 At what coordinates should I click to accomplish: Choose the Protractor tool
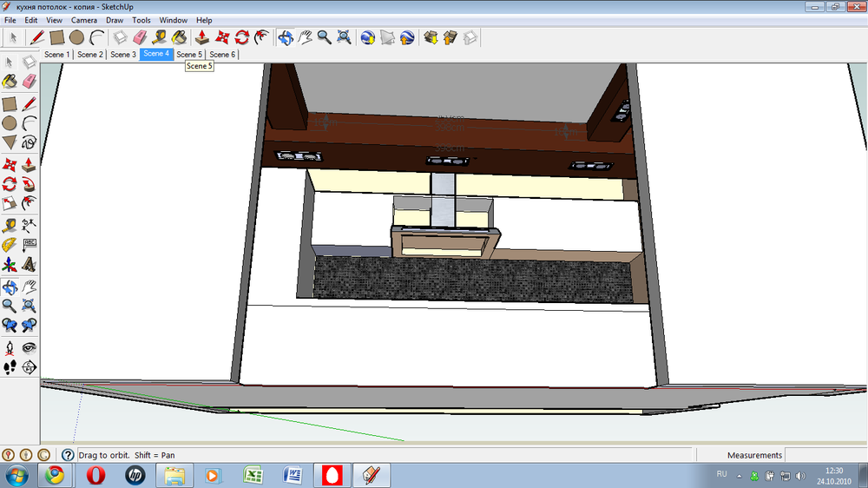(10, 244)
